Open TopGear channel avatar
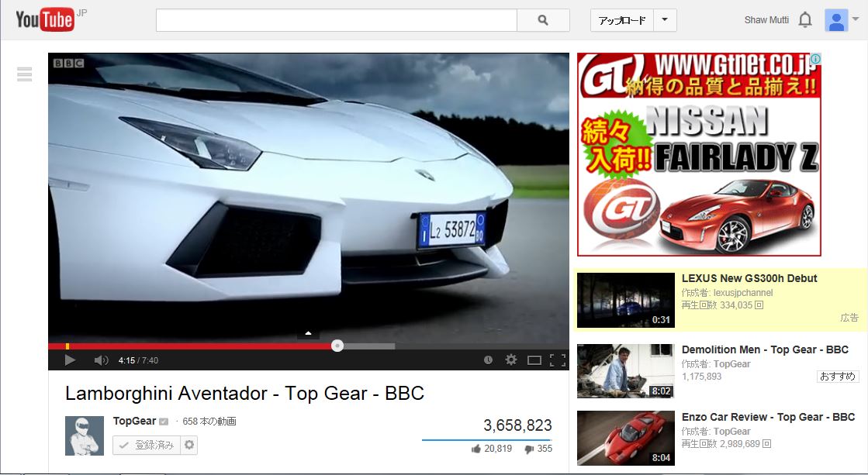Screen dimensions: 868x475 point(85,435)
